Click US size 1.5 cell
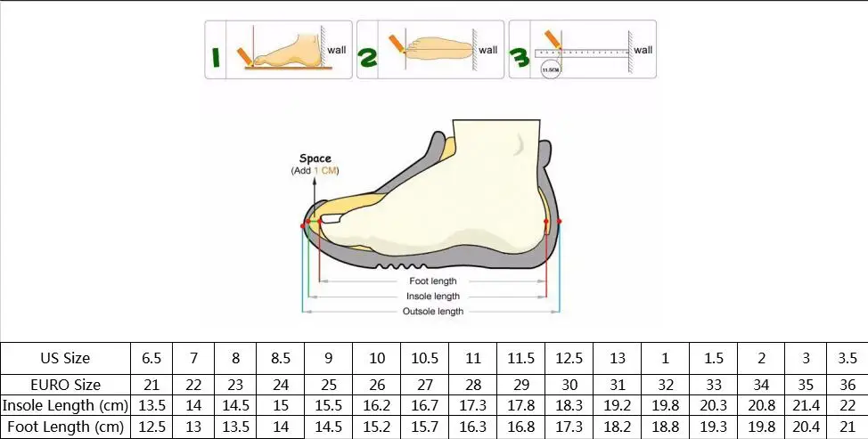The height and width of the screenshot is (439, 868). 714,358
